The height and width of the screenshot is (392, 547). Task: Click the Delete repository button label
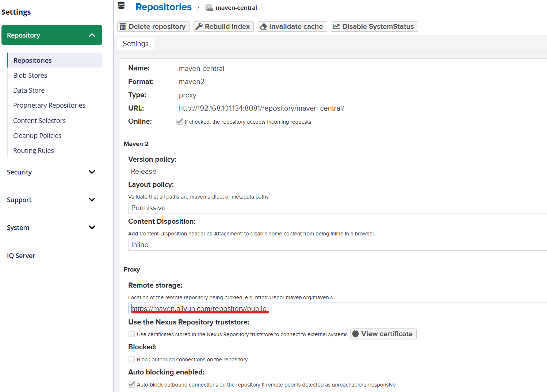pos(157,26)
